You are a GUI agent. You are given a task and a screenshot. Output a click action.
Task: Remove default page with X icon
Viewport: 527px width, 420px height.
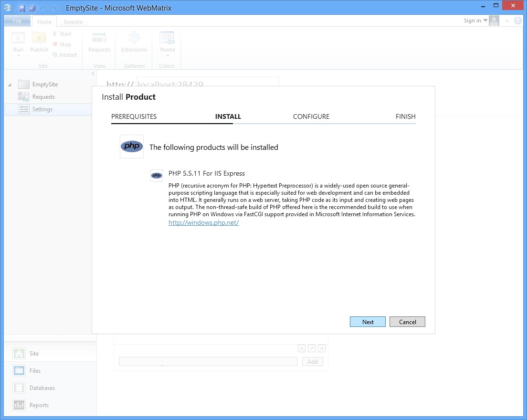pyautogui.click(x=322, y=348)
